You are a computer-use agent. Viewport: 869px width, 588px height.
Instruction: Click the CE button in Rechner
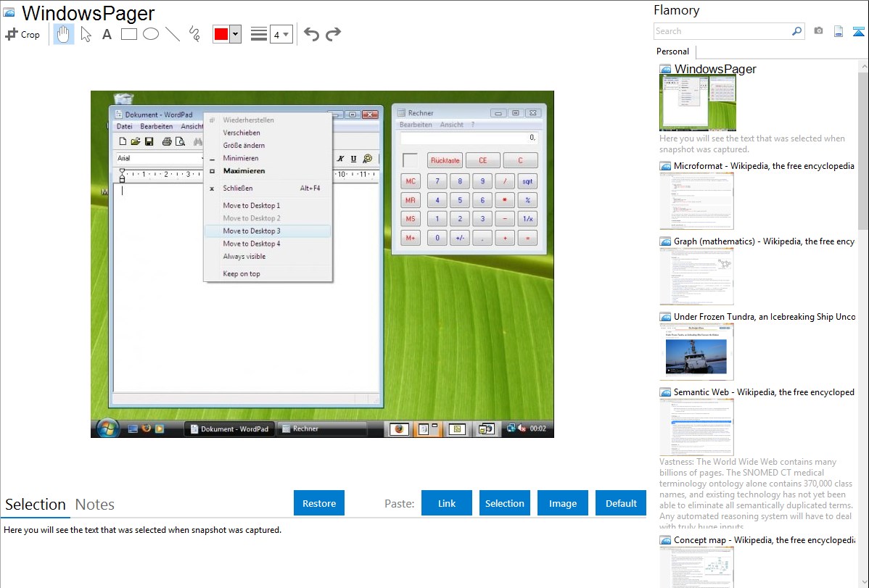tap(482, 161)
